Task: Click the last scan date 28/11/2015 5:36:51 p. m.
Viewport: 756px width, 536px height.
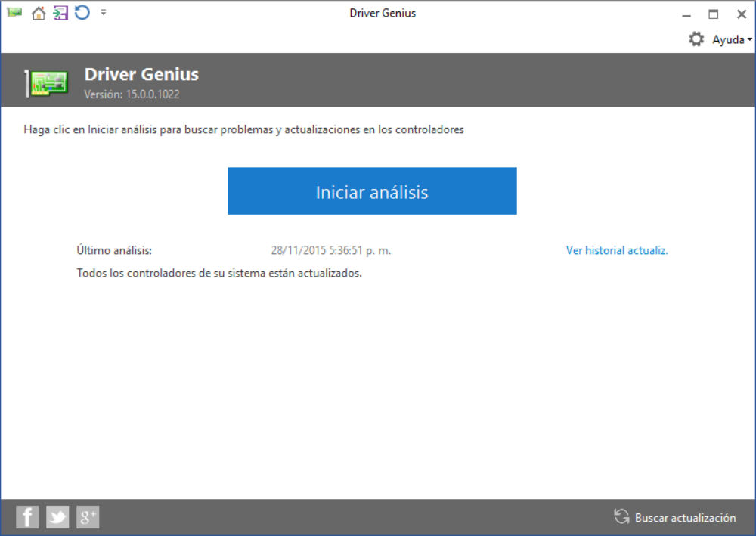Action: point(331,250)
